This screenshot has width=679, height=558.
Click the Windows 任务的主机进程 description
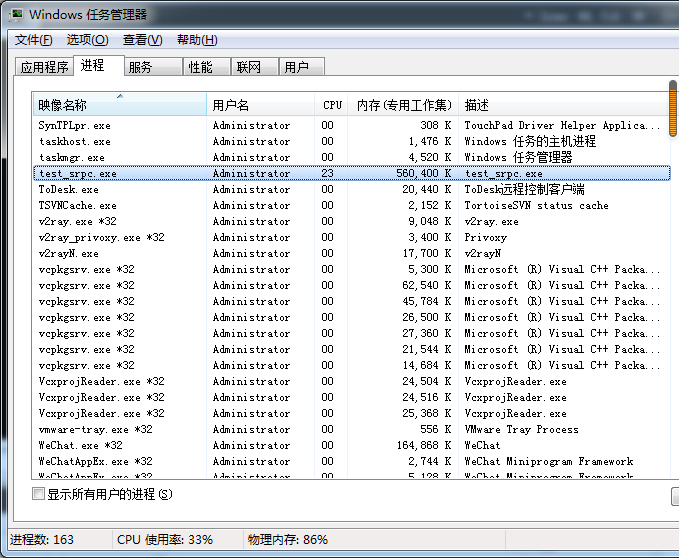(530, 142)
